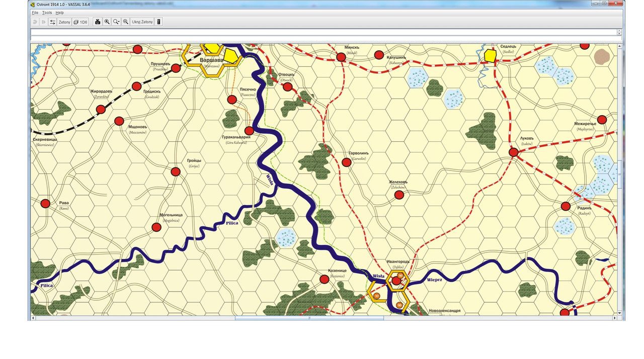This screenshot has width=644, height=359.
Task: Click the red town marker of Прушковъ
Action: coord(176,68)
